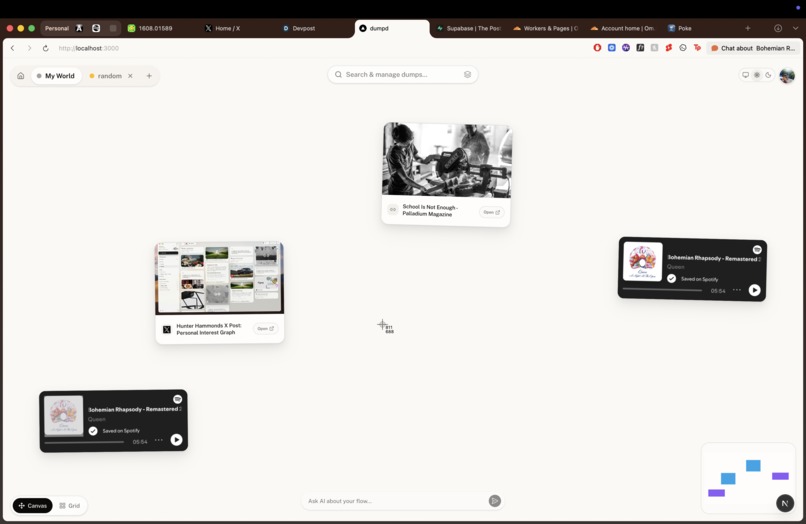Seek the progress bar on right Spotify card
806x524 pixels.
(x=663, y=290)
